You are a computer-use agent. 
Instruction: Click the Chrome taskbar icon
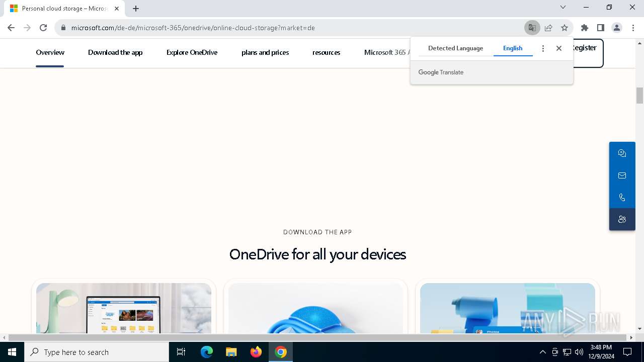(281, 352)
